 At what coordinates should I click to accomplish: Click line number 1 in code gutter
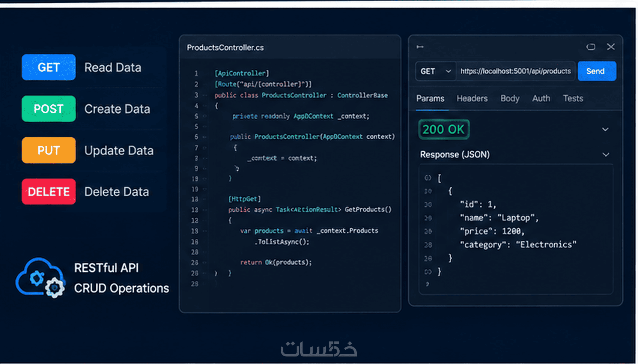pyautogui.click(x=196, y=74)
